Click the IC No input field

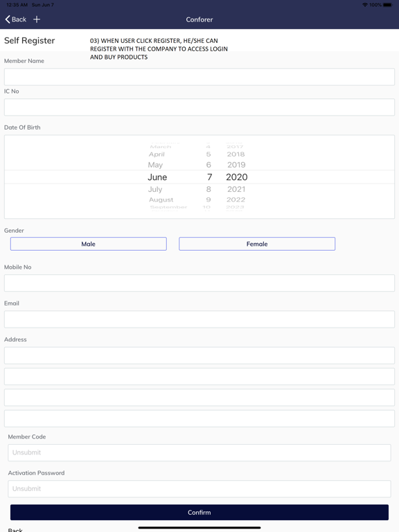tap(199, 107)
